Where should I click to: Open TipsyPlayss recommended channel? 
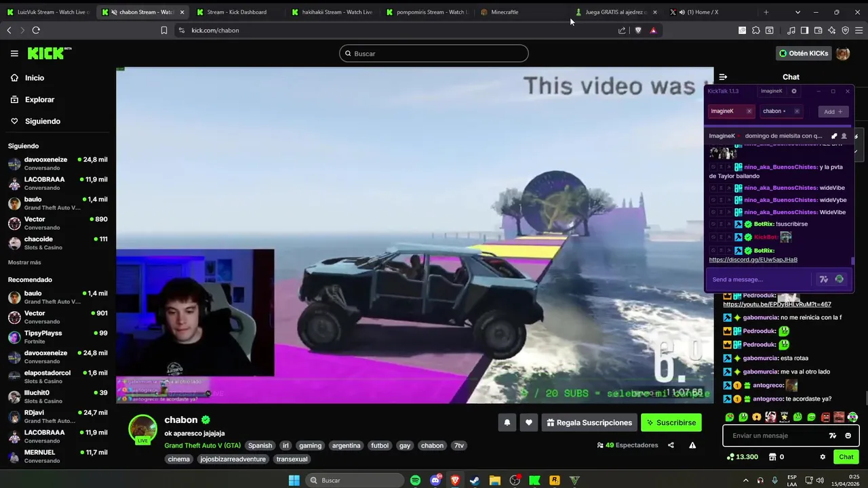(58, 337)
